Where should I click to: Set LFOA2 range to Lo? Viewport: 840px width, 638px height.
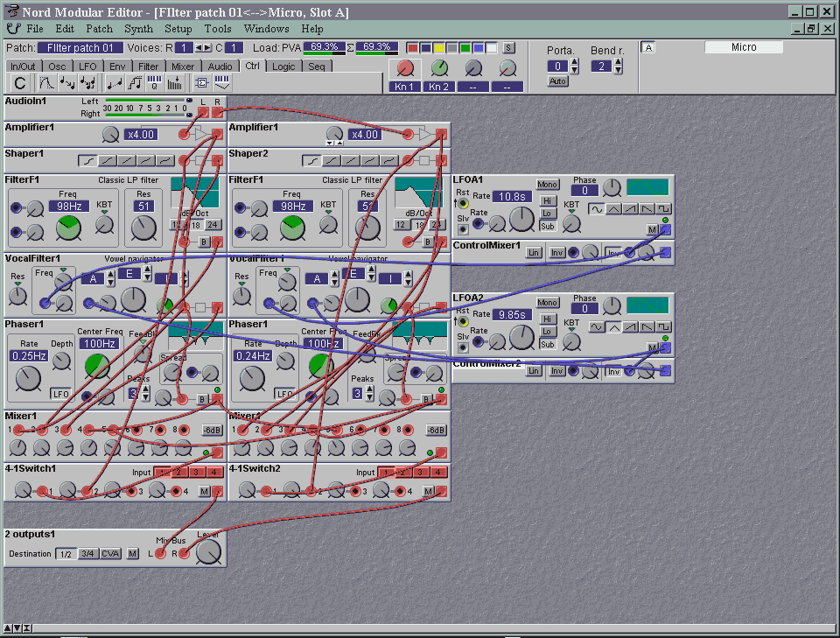coord(547,332)
